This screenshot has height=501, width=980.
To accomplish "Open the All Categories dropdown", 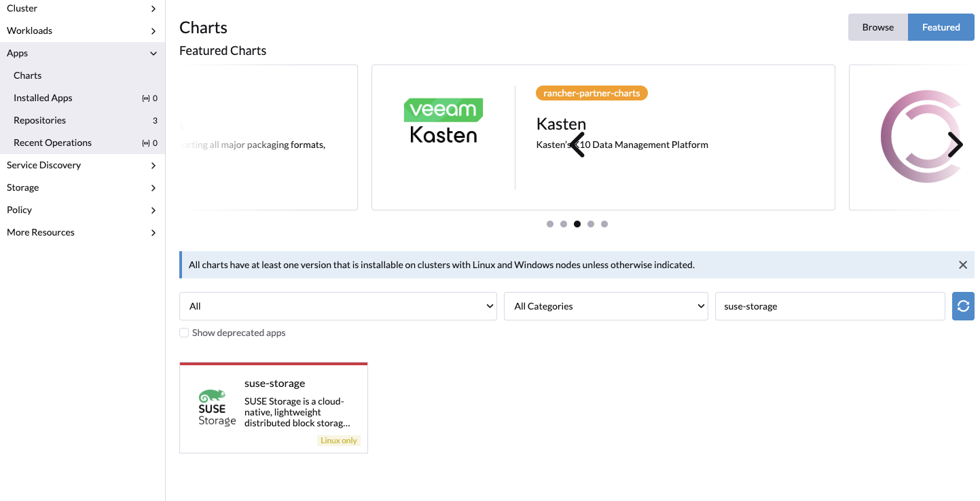I will [606, 306].
